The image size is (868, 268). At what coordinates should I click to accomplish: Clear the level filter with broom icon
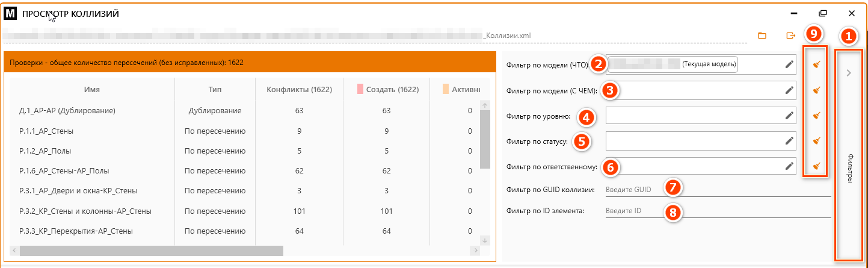[x=816, y=115]
